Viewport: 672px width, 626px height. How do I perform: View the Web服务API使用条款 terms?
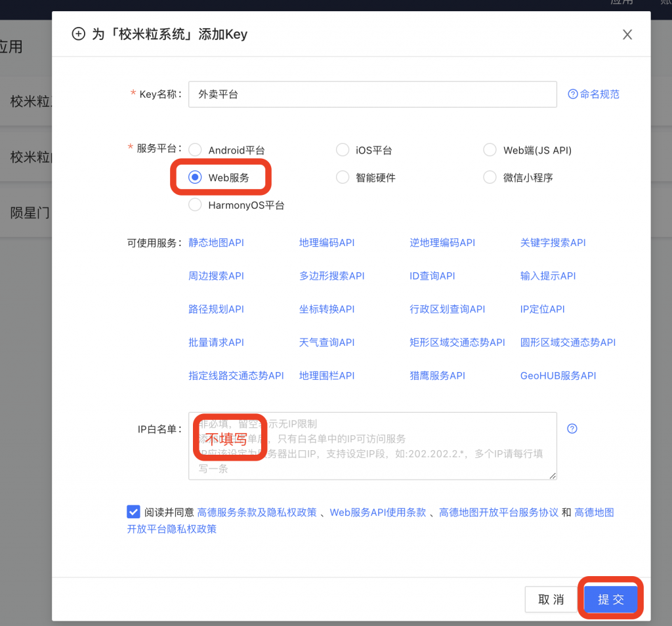376,512
